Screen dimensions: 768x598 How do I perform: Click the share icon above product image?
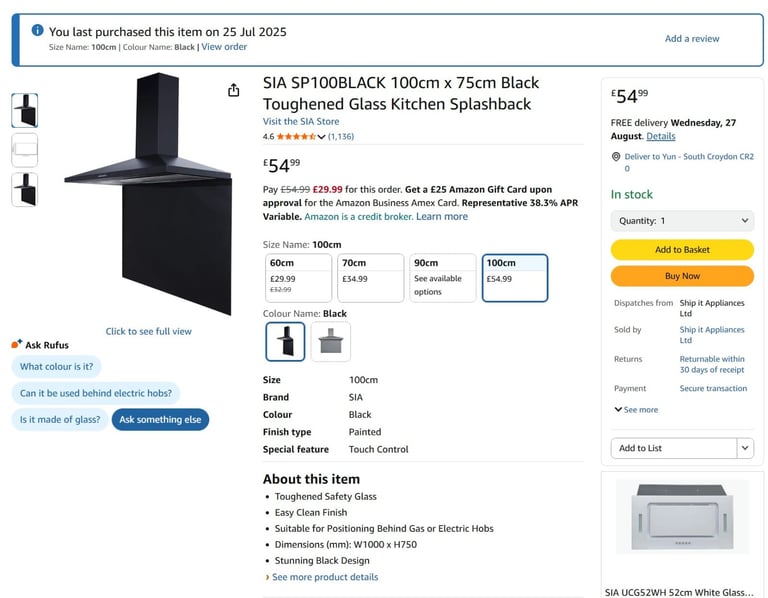point(234,90)
